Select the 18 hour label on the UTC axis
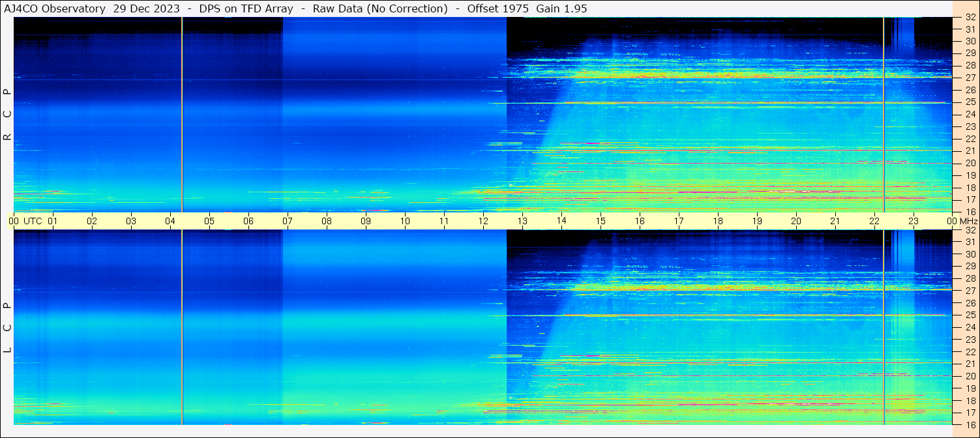The height and width of the screenshot is (438, 980). [x=718, y=221]
